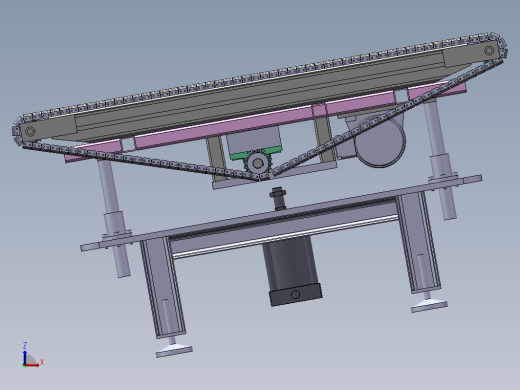Click the XYZ coordinate triad

click(32, 355)
